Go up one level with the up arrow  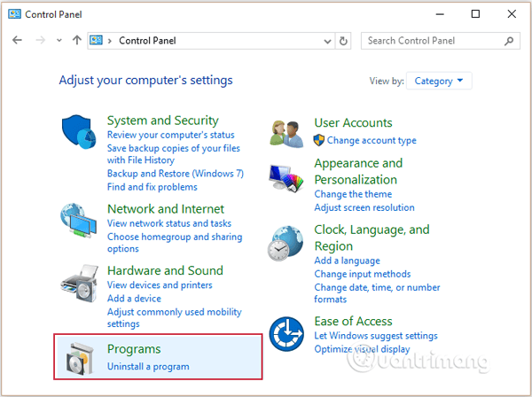point(77,41)
